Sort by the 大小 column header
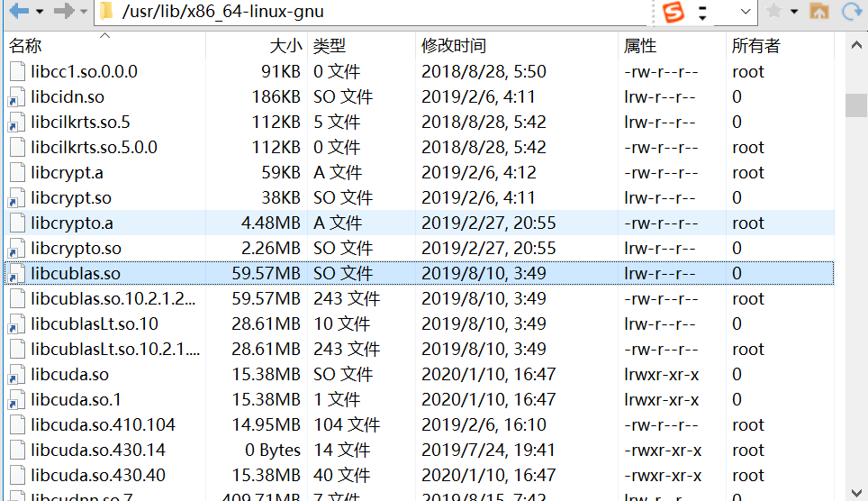The image size is (868, 501). (257, 45)
